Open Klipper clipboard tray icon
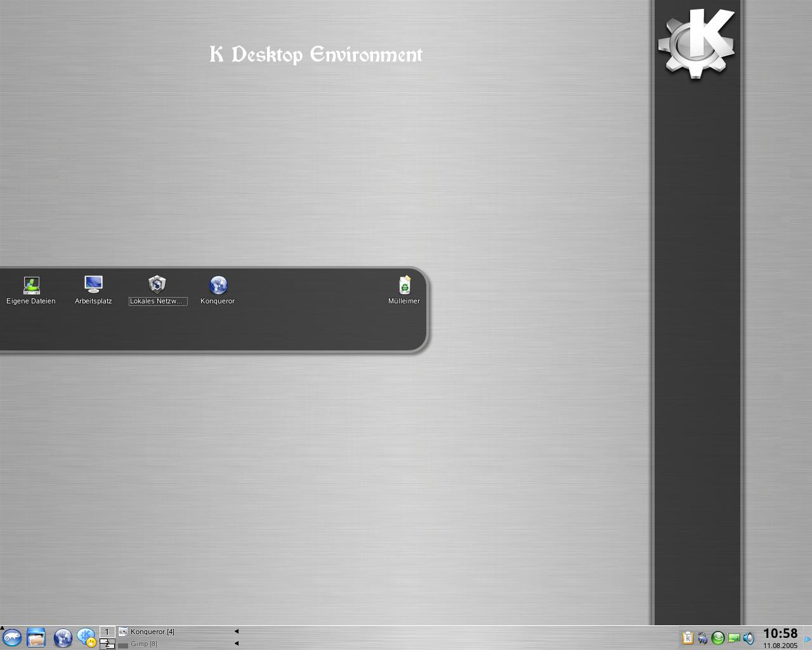Image resolution: width=812 pixels, height=650 pixels. tap(688, 638)
